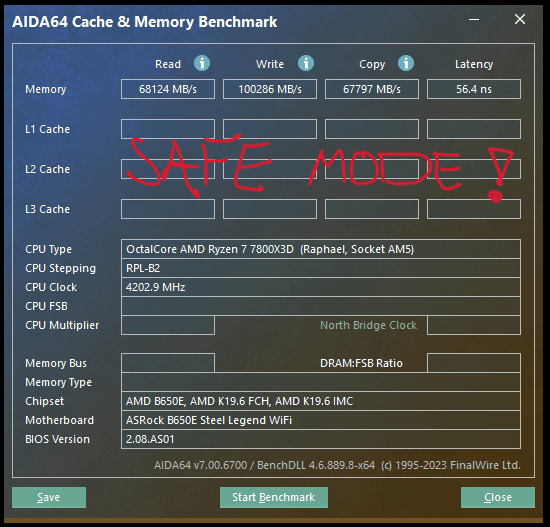Click the Latency column header

tap(474, 64)
